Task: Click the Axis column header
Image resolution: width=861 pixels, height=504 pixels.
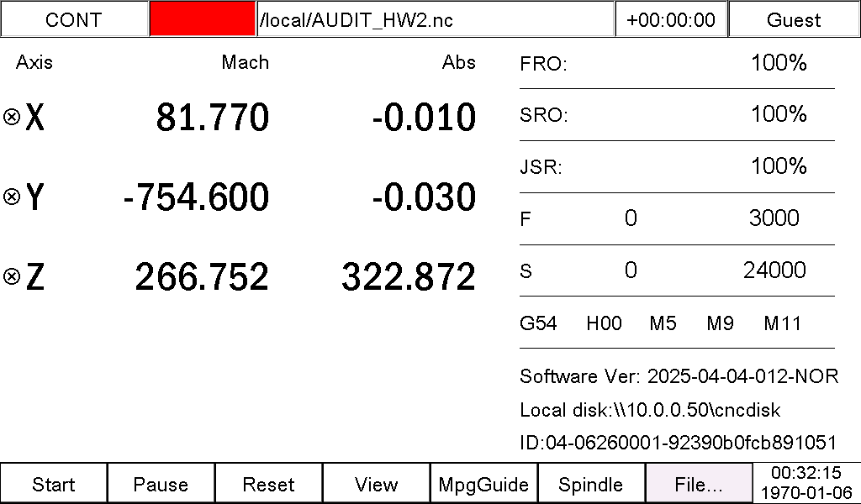Action: [x=34, y=62]
